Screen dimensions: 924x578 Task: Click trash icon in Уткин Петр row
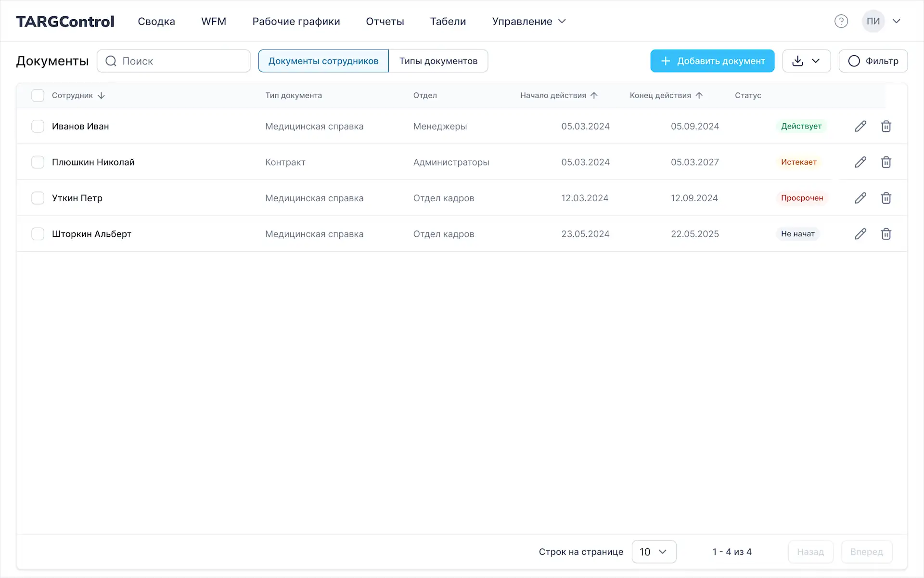(886, 198)
